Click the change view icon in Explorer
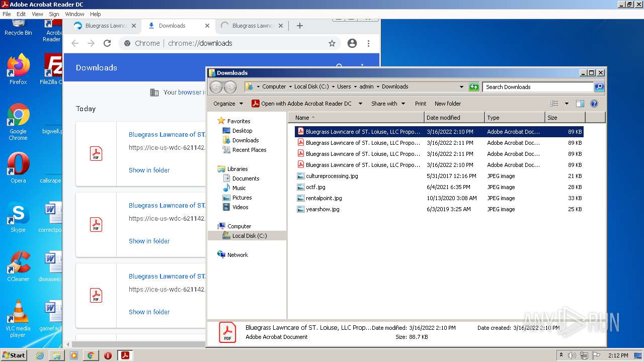644x362 pixels. click(554, 104)
